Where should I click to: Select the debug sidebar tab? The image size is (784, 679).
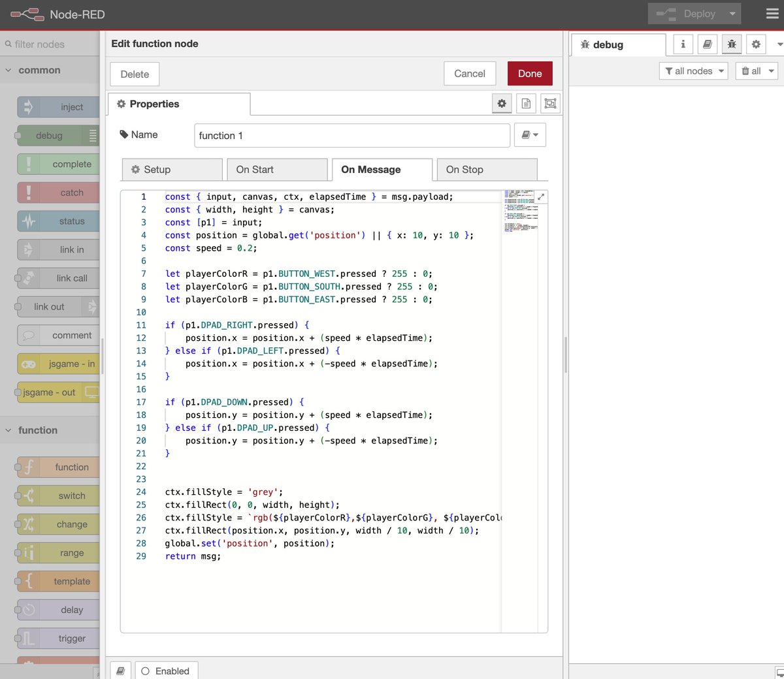click(x=618, y=44)
